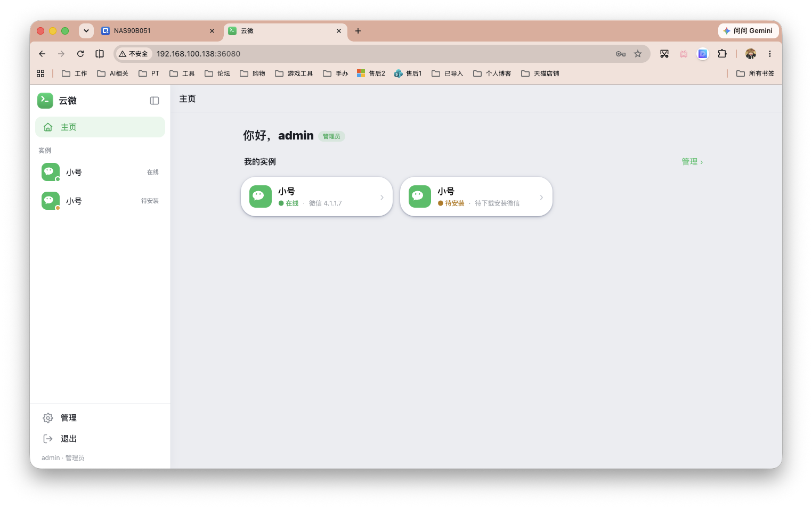Open the online 小号 card with 微信 4.1.1.7

coord(316,196)
